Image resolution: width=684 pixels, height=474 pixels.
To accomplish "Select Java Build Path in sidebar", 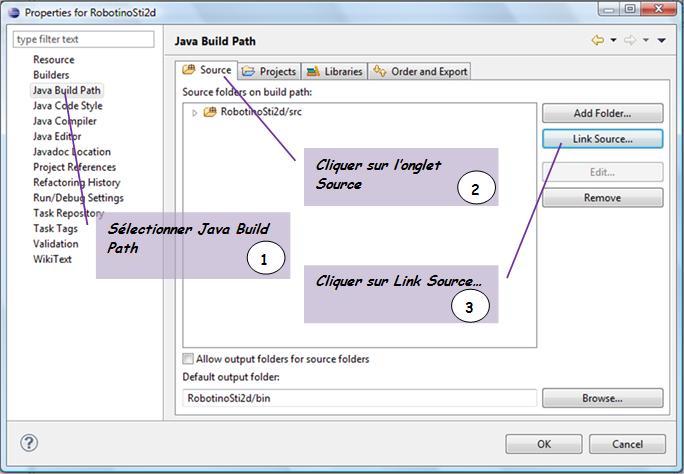I will click(x=67, y=90).
